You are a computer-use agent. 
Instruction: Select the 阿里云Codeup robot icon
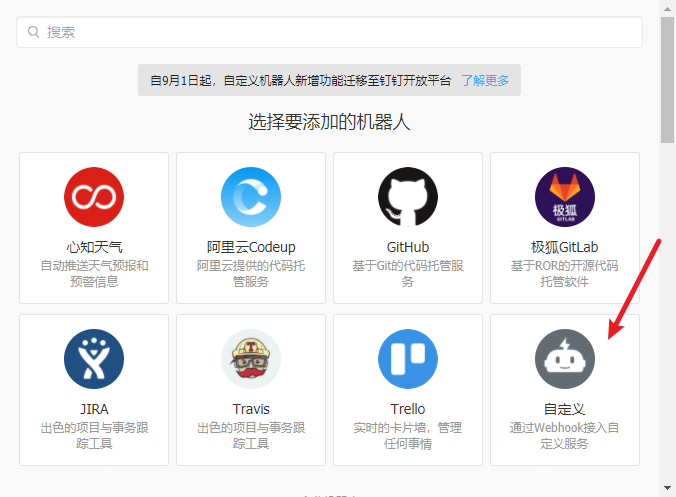251,197
